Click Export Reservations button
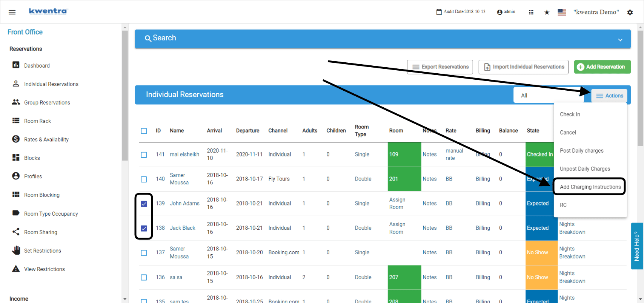 [440, 67]
